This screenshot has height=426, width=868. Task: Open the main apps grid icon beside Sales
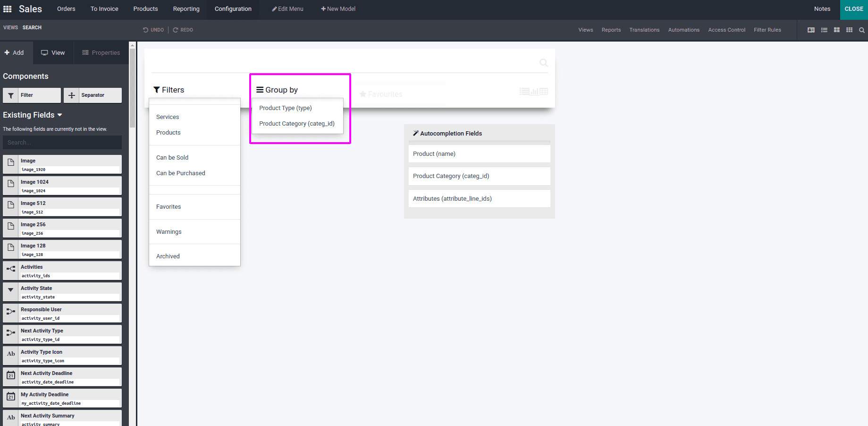pos(7,9)
